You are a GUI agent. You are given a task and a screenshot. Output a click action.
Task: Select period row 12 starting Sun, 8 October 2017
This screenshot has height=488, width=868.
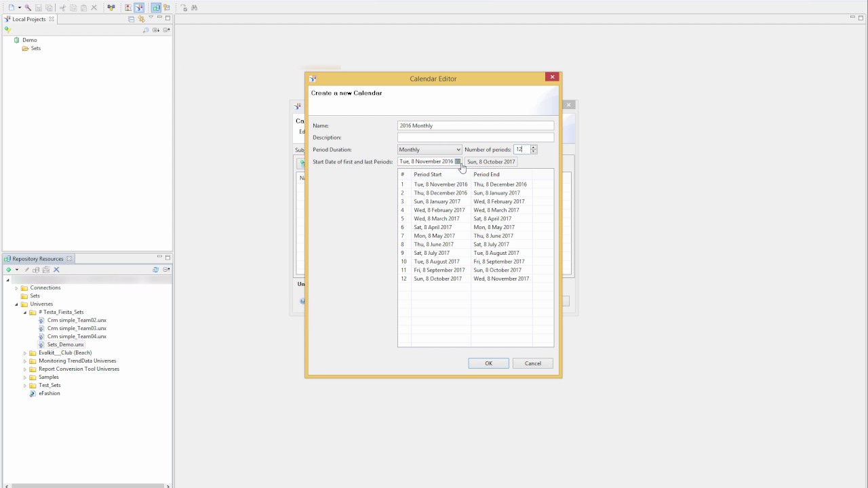(475, 279)
